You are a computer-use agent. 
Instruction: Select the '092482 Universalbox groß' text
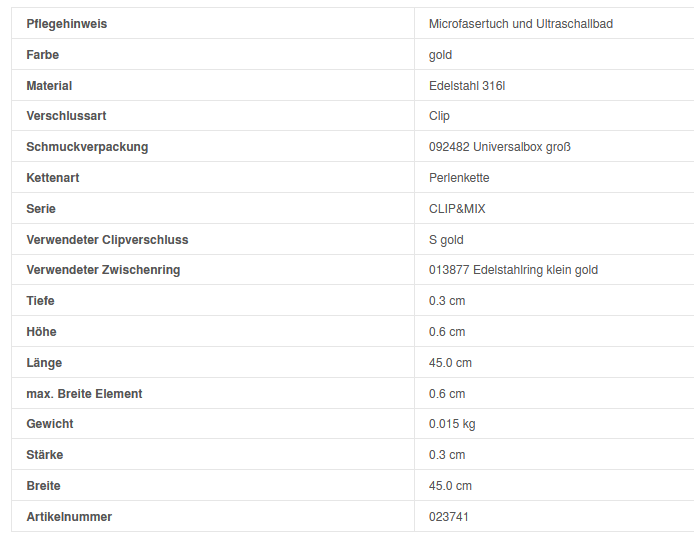[499, 147]
